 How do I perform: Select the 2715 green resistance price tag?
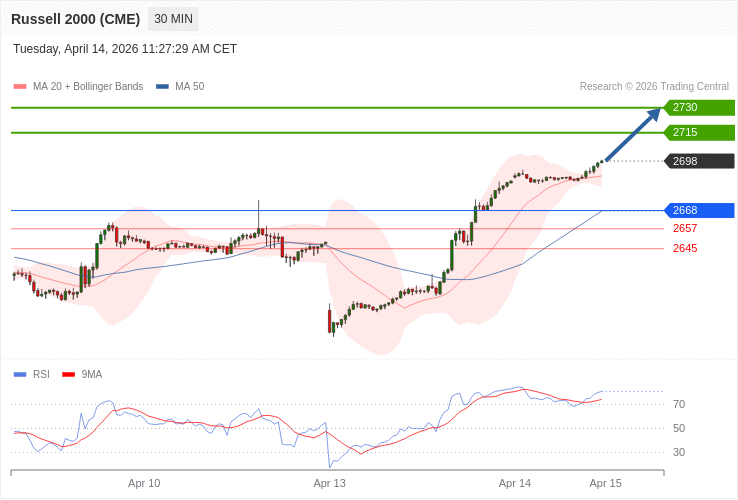coord(698,133)
